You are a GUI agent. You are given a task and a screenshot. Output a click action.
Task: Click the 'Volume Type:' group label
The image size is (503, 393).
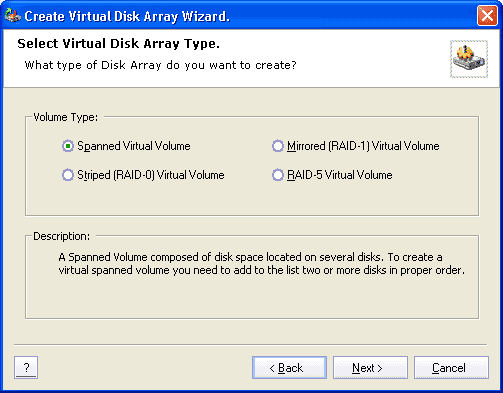66,117
